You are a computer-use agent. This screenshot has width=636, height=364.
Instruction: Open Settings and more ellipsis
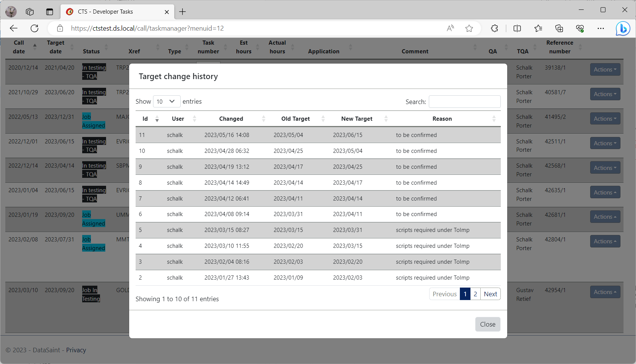point(601,28)
